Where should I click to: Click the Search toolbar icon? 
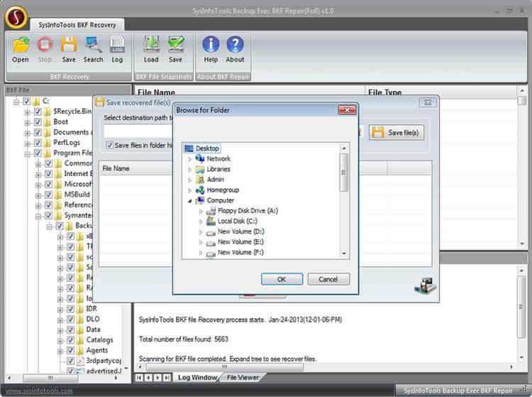click(93, 45)
